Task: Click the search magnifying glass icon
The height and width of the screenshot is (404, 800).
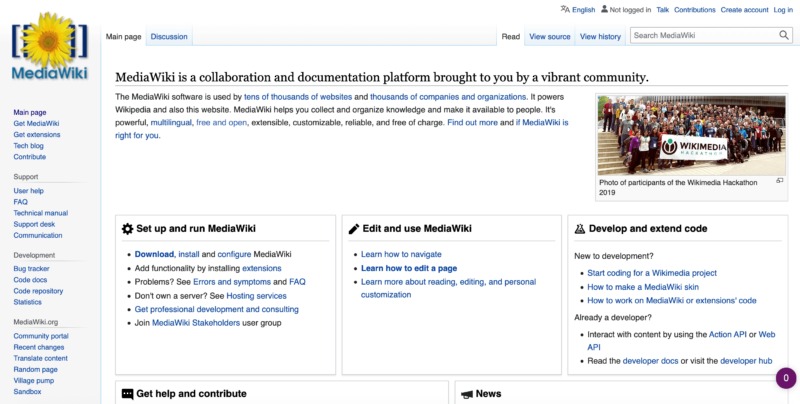Action: coord(784,36)
